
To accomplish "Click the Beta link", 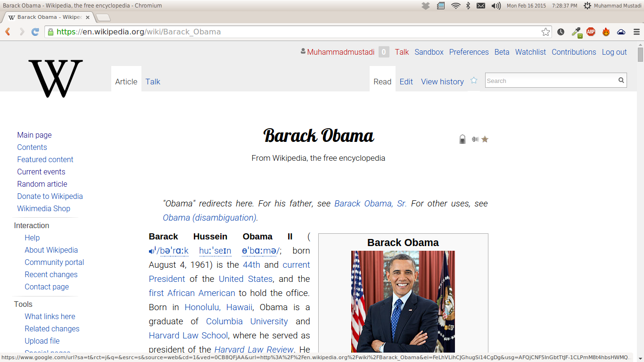I will pyautogui.click(x=502, y=52).
